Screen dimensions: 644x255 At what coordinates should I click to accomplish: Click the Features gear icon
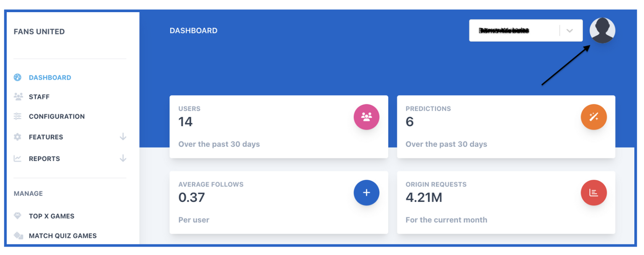tap(18, 137)
